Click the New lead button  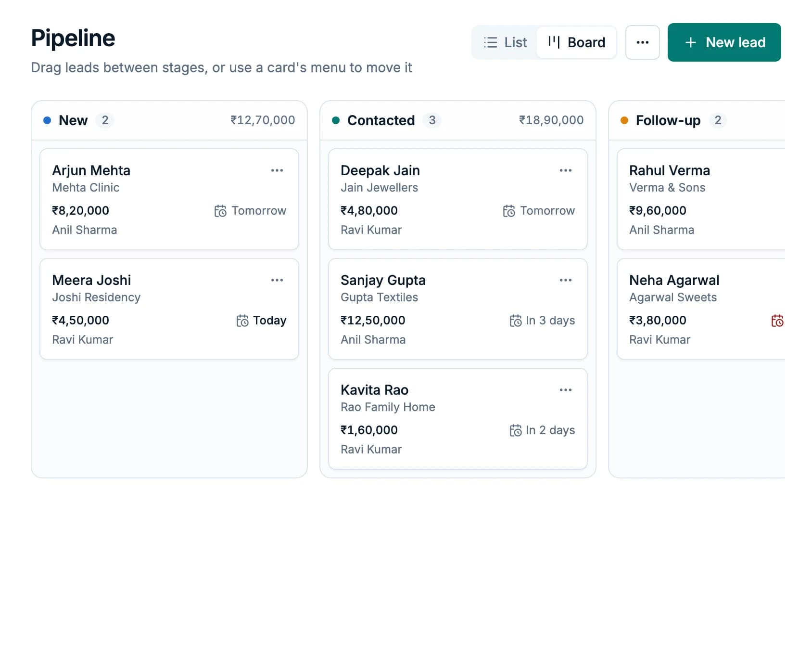(x=724, y=42)
